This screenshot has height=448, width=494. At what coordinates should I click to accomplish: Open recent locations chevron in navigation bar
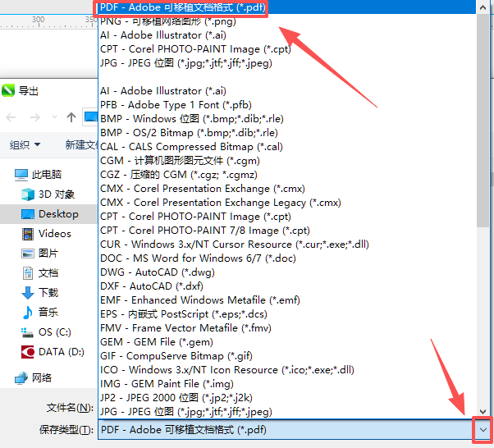(x=54, y=117)
